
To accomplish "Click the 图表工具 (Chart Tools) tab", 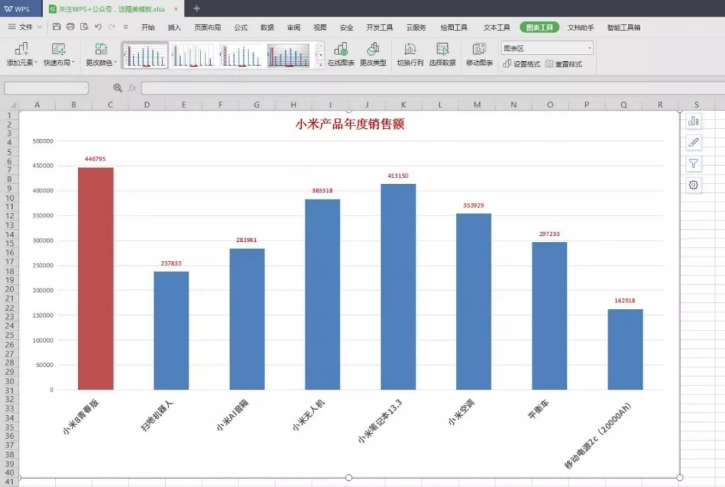I will coord(540,27).
